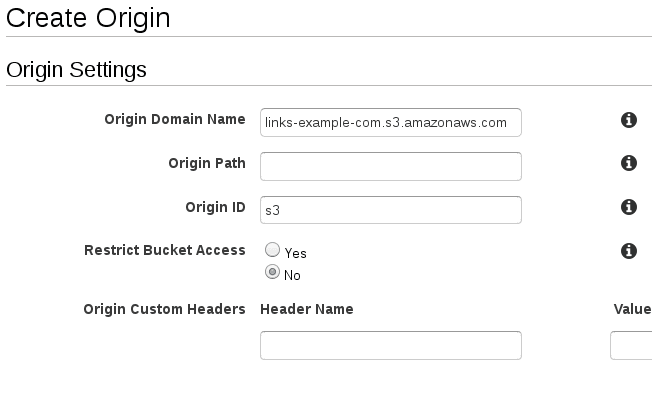652x409 pixels.
Task: Click the Header Name column heading
Action: point(306,309)
